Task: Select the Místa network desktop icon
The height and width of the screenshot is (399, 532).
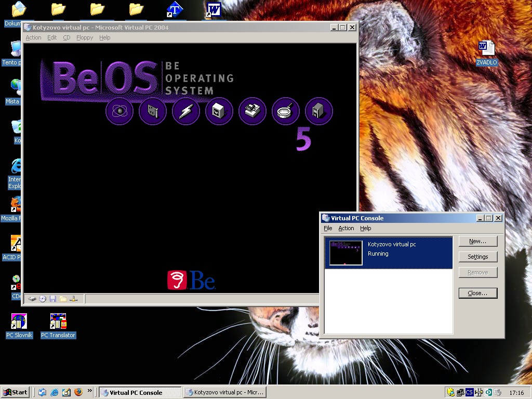Action: pos(14,92)
